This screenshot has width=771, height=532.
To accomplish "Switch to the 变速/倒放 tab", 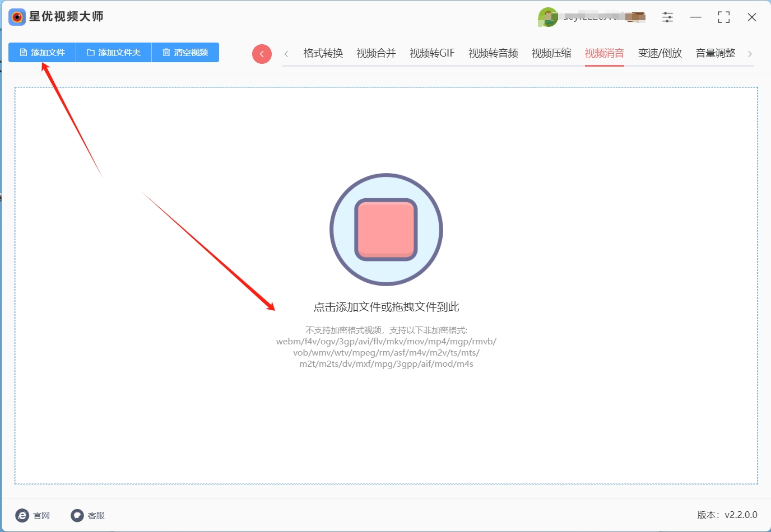I will point(660,53).
